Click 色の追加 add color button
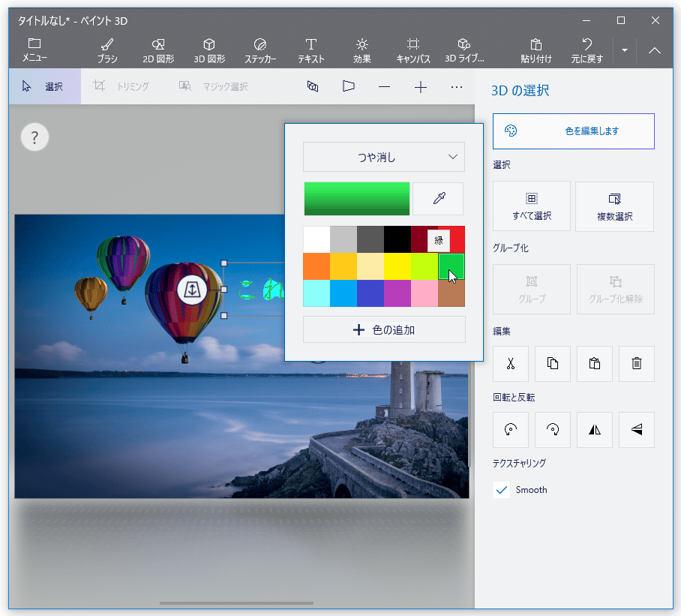Viewport: 681px width, 616px height. pyautogui.click(x=384, y=329)
